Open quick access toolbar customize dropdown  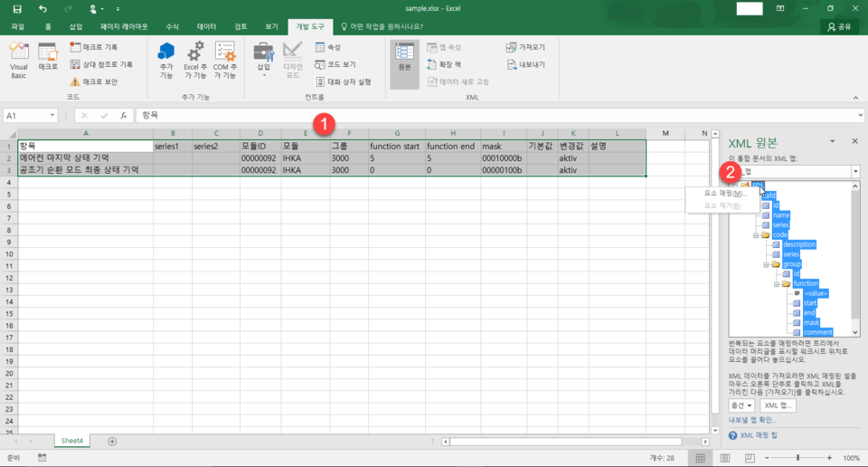click(118, 9)
